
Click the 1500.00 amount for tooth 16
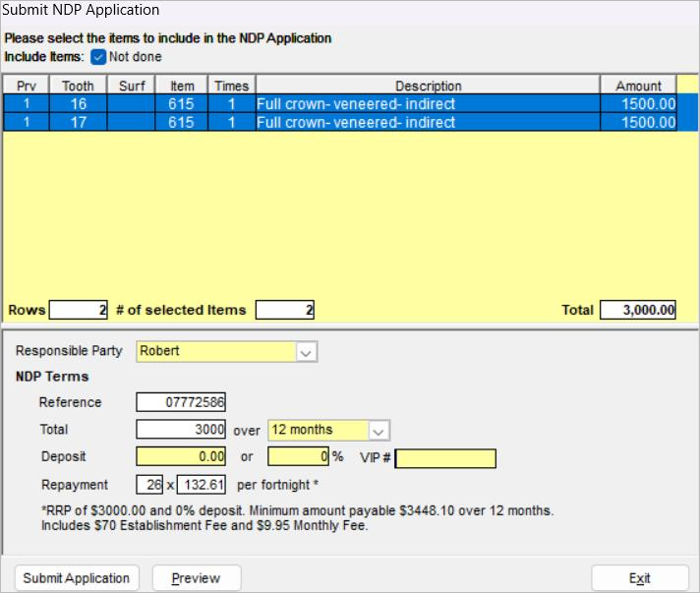click(639, 103)
